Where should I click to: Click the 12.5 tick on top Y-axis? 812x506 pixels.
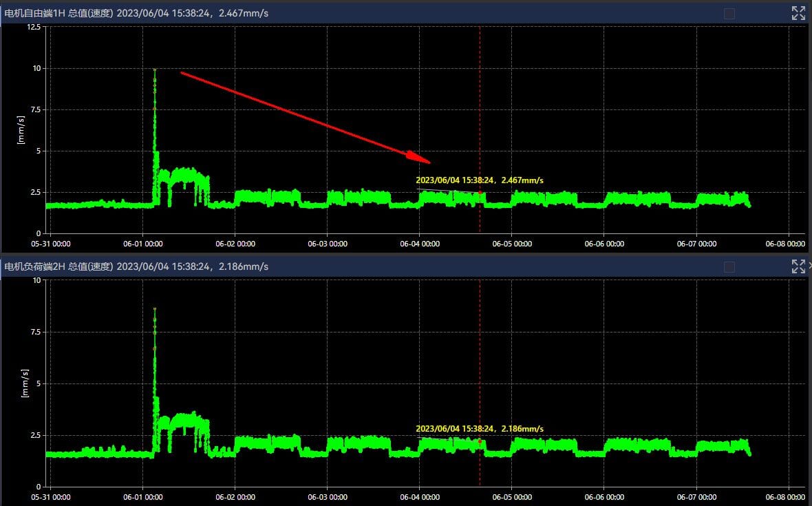(32, 27)
